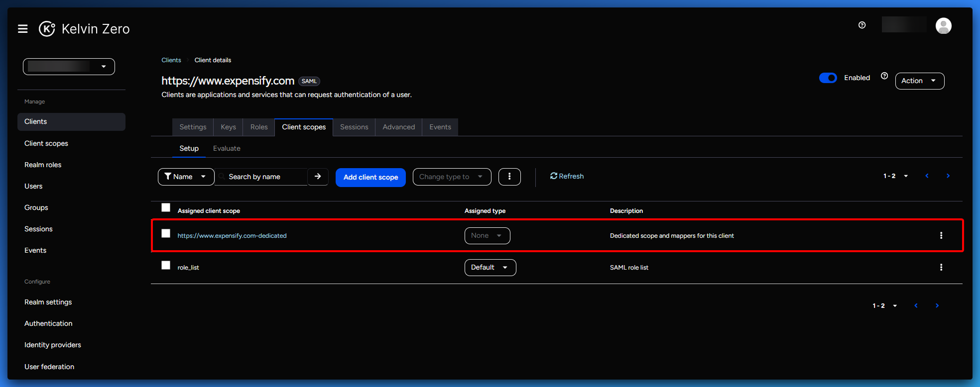The height and width of the screenshot is (387, 980).
Task: Click the Assigned client scope column header
Action: [209, 211]
